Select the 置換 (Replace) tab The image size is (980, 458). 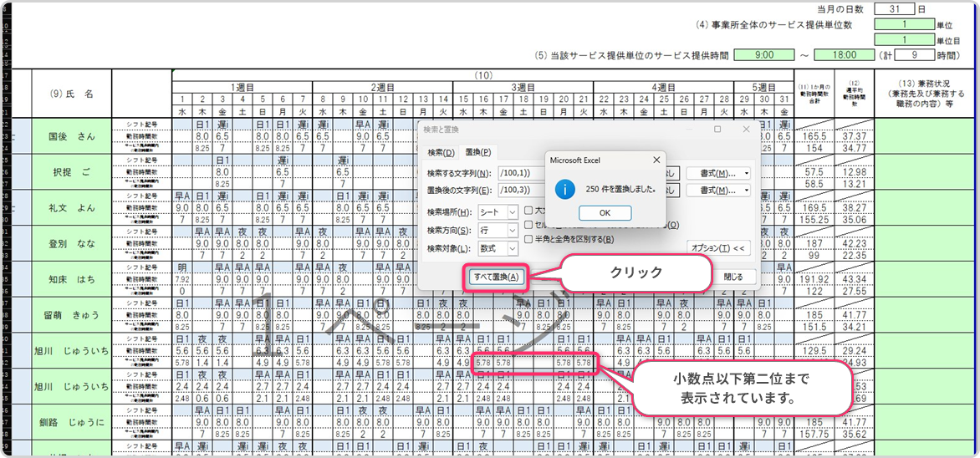477,152
